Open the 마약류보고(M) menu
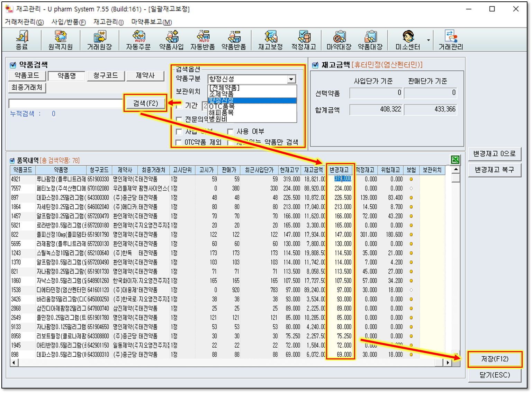This screenshot has width=532, height=393. click(x=151, y=22)
